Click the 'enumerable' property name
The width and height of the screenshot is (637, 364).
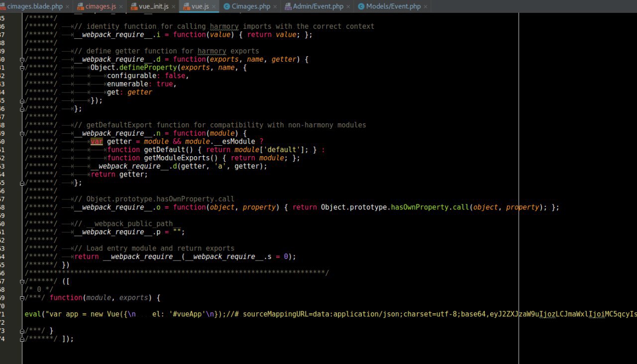click(127, 84)
